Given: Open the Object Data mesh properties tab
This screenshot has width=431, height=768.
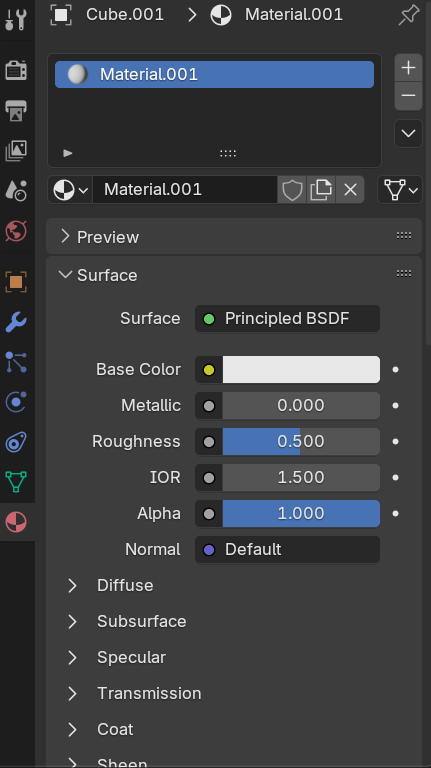Looking at the screenshot, I should (x=16, y=482).
